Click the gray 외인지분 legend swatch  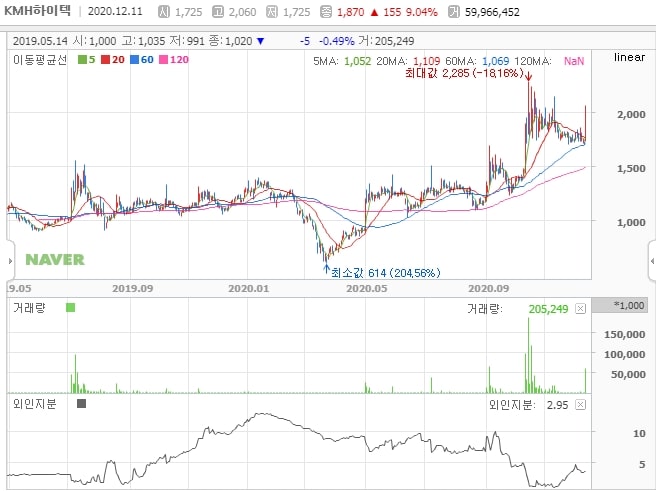pyautogui.click(x=82, y=404)
